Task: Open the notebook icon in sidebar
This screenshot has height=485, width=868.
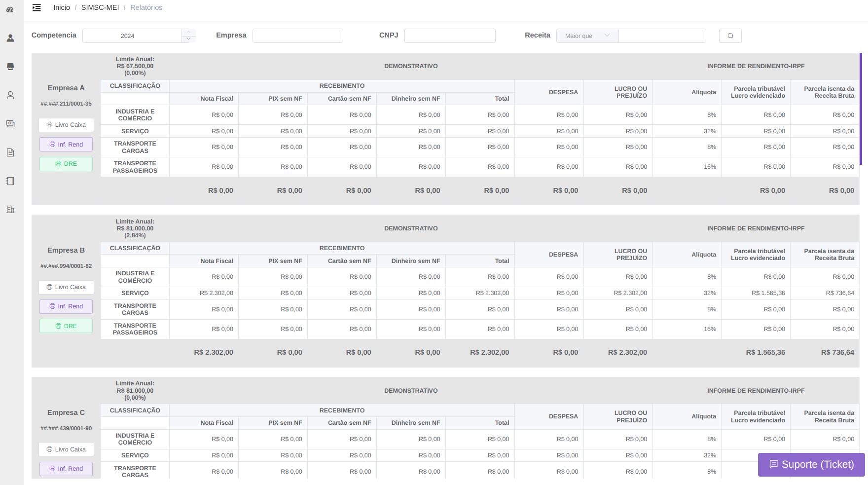Action: point(10,181)
